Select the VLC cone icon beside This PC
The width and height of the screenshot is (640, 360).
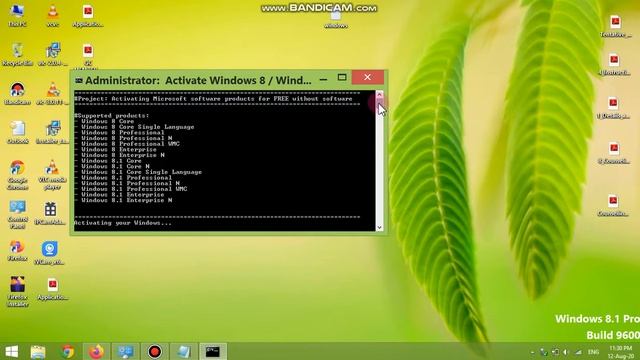coord(53,15)
